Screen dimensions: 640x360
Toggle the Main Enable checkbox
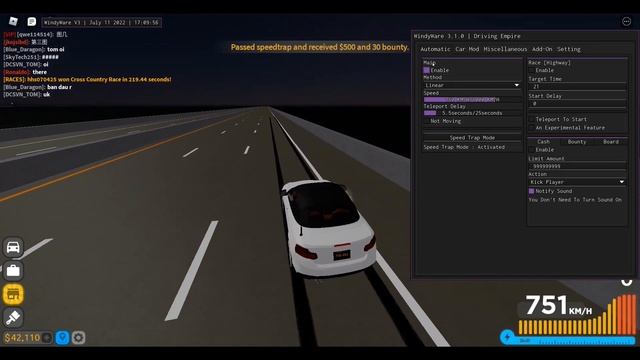[427, 70]
